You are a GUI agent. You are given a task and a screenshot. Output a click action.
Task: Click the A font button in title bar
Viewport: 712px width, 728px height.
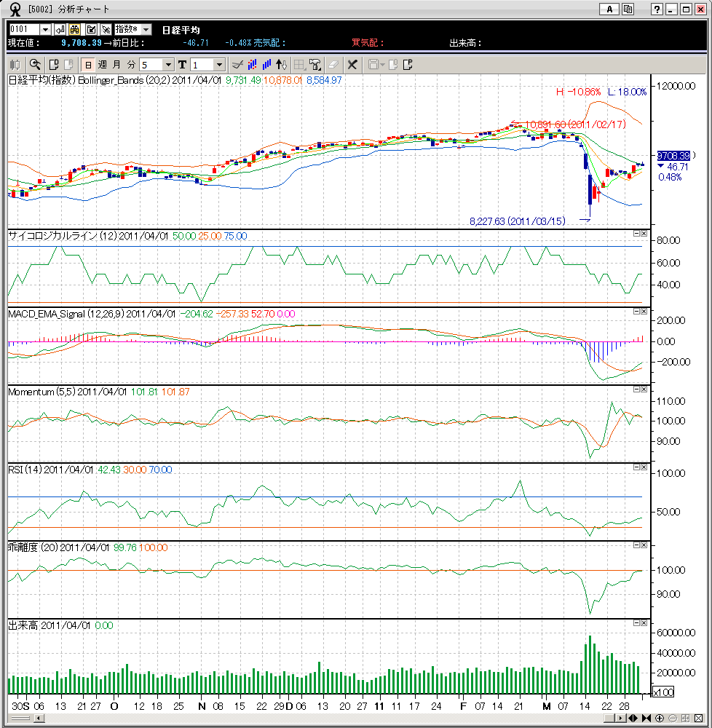[609, 9]
